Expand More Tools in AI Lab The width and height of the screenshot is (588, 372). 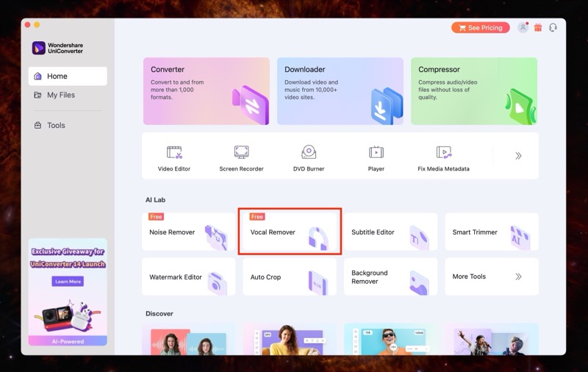point(492,276)
